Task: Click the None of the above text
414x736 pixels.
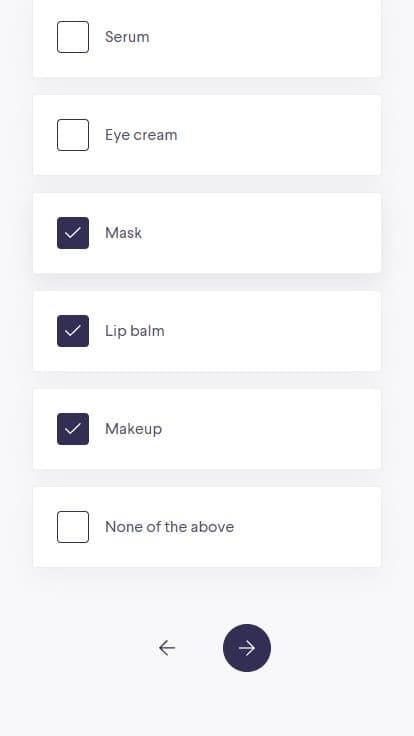Action: [169, 527]
